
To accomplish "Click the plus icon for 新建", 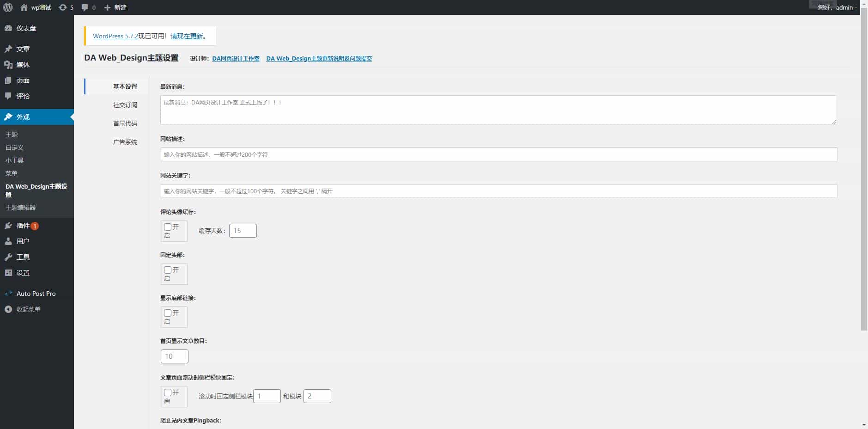I will click(x=107, y=7).
